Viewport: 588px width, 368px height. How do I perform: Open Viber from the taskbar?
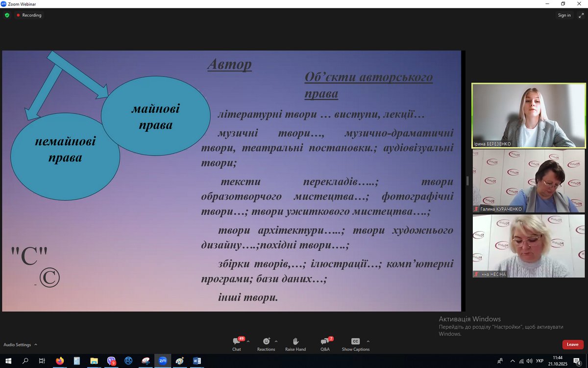coord(111,361)
